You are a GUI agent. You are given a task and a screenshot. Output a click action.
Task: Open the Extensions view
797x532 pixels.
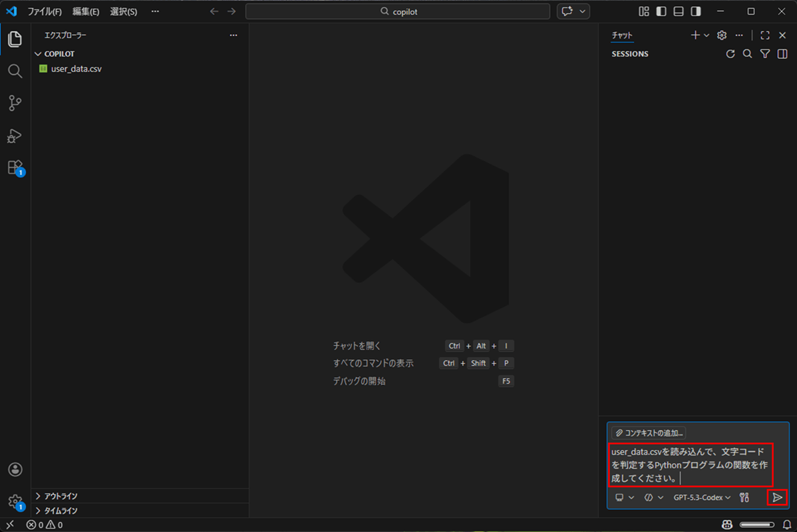pos(15,168)
